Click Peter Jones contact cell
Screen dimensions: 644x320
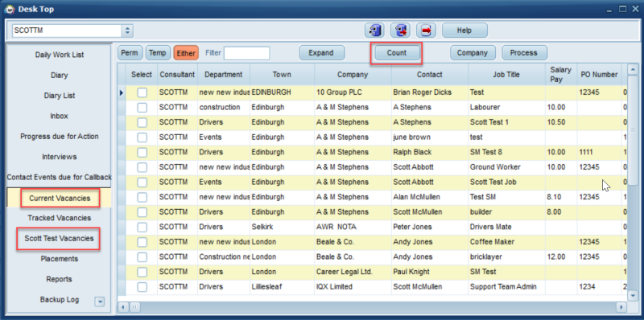(x=430, y=227)
